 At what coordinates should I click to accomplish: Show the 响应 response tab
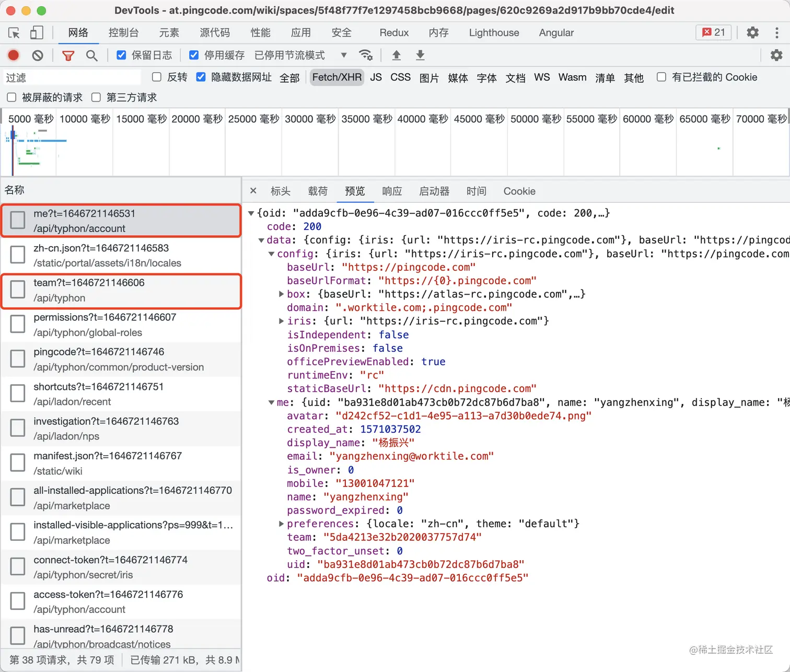[392, 191]
